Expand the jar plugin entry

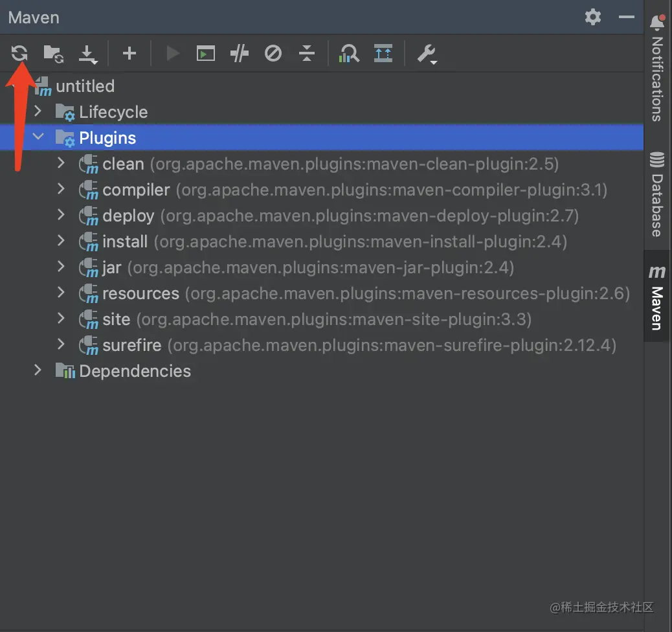point(61,267)
